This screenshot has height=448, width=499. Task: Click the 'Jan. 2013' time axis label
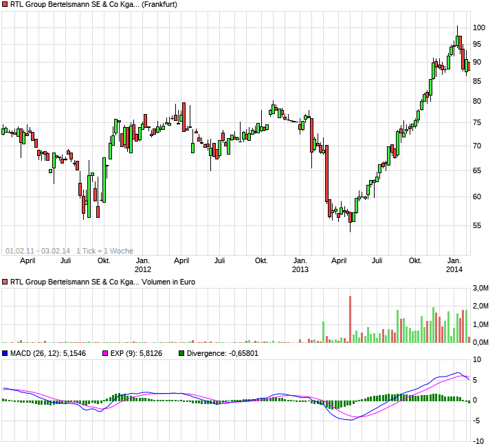pos(300,265)
